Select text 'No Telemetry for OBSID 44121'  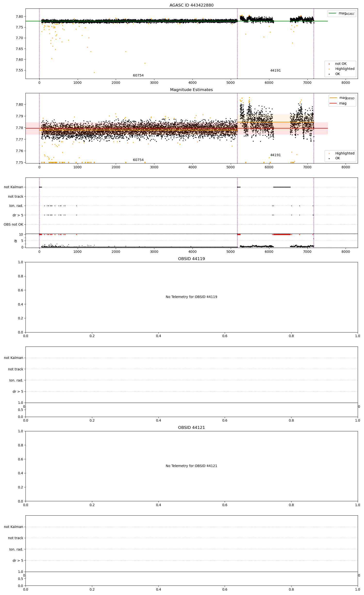[191, 466]
